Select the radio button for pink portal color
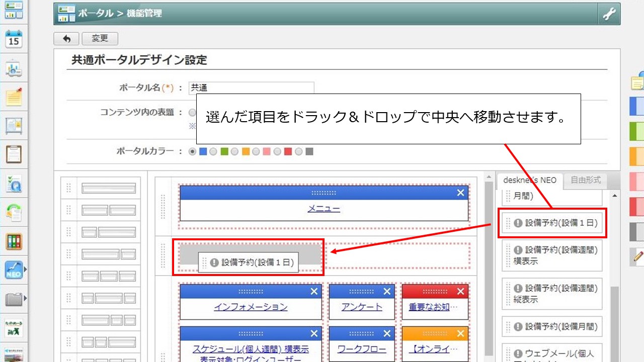The height and width of the screenshot is (362, 644). coord(256,151)
